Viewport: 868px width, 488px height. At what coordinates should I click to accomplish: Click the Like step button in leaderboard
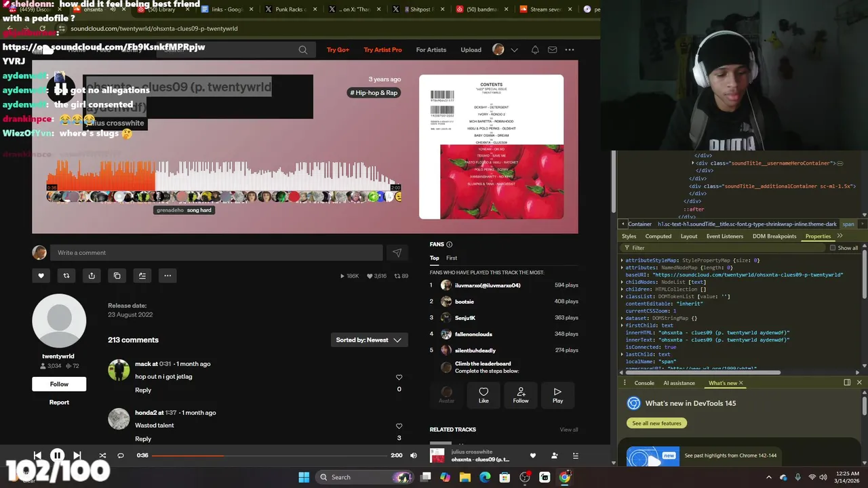click(x=484, y=395)
